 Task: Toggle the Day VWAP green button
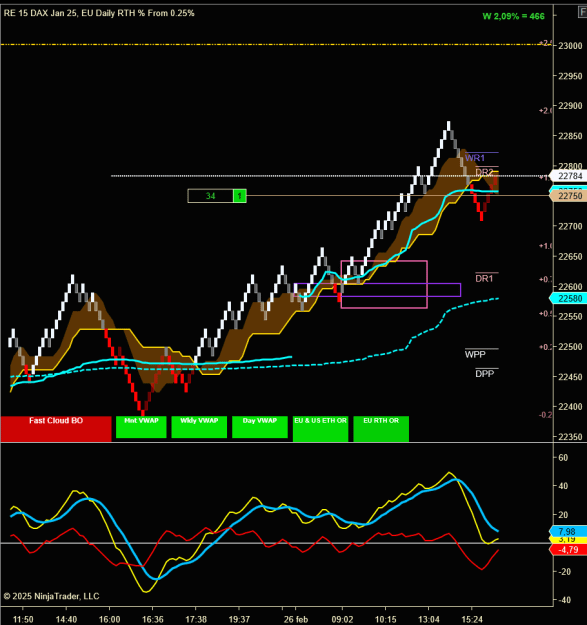[260, 427]
